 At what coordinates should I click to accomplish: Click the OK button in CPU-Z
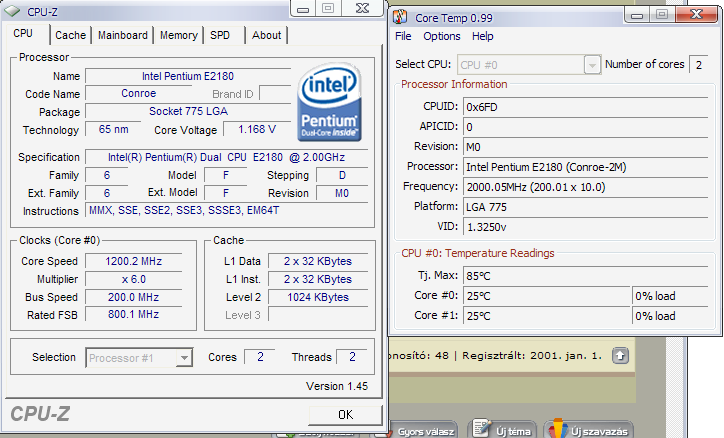(345, 415)
